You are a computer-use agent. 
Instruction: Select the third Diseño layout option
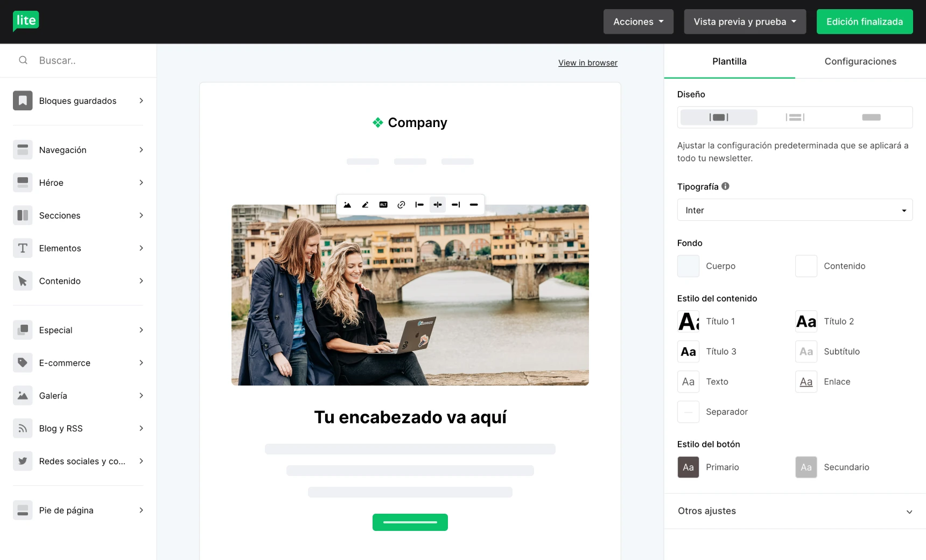click(871, 117)
